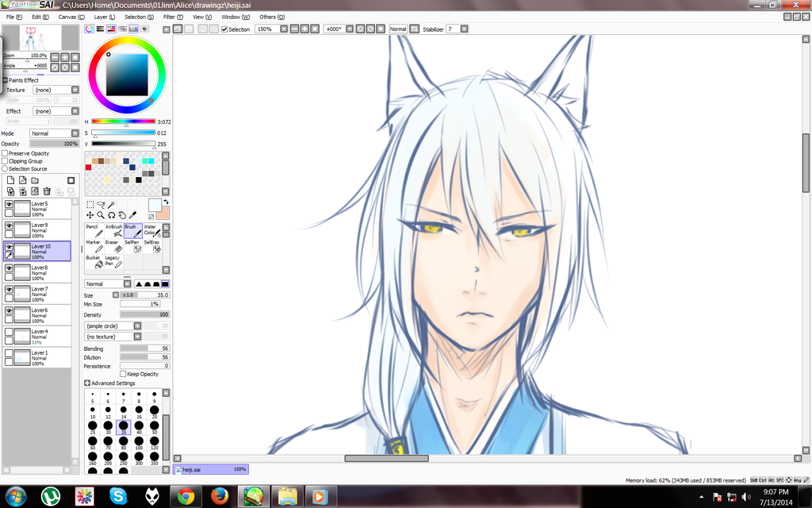Enable Keep Opacity checkbox

pos(123,374)
